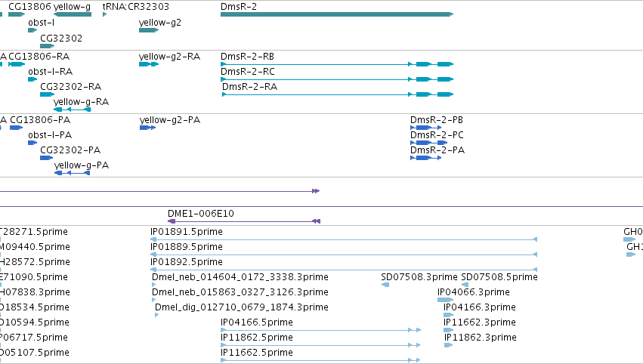Click the IP01891.5prime EST label
Viewport: 643px width, 364px height.
(x=187, y=232)
